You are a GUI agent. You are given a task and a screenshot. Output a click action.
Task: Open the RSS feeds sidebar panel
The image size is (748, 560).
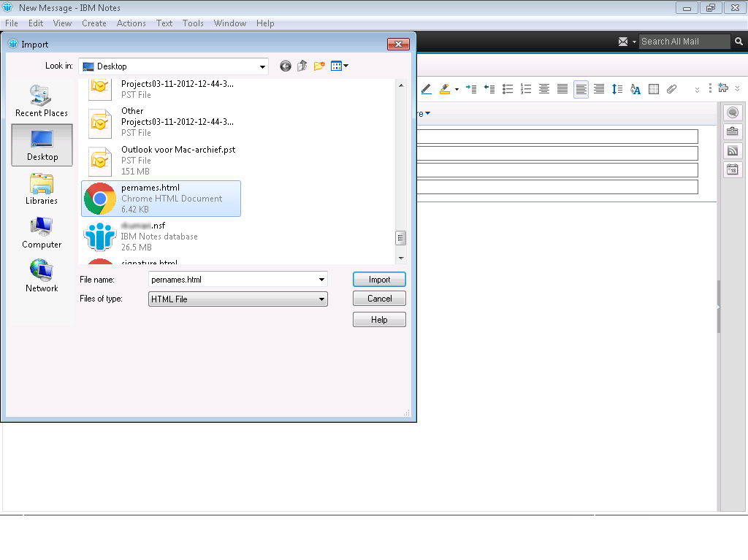click(733, 150)
